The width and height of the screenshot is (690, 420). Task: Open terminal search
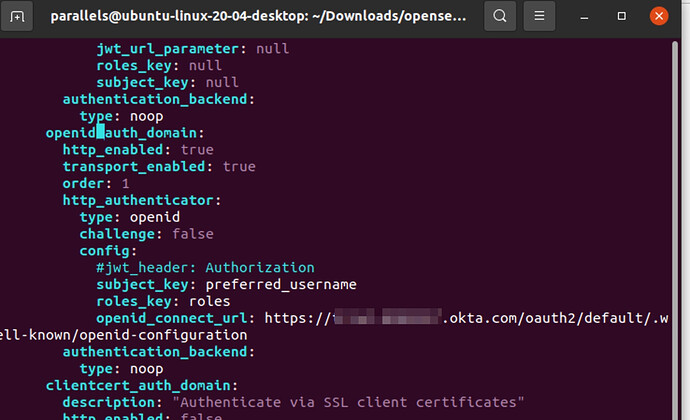[x=500, y=16]
